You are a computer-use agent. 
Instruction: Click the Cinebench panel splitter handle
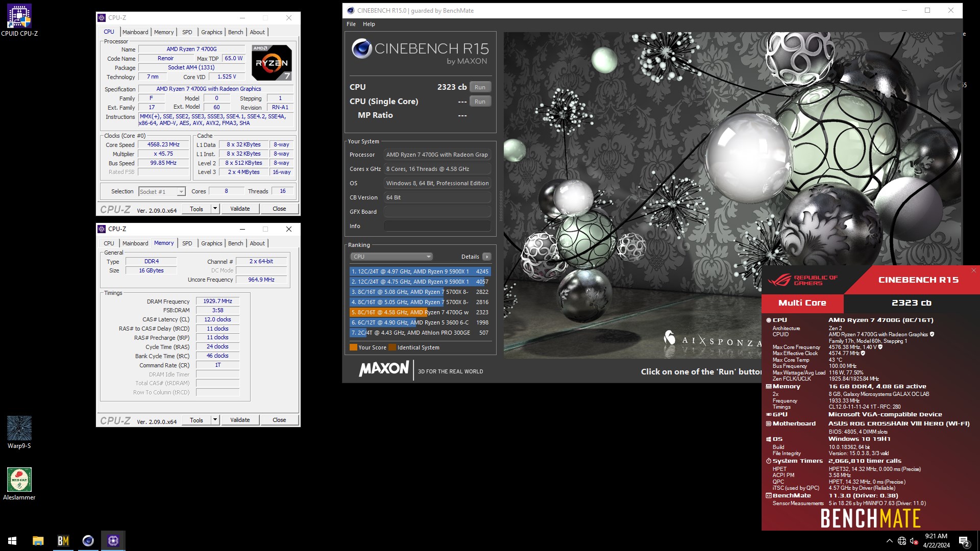500,206
